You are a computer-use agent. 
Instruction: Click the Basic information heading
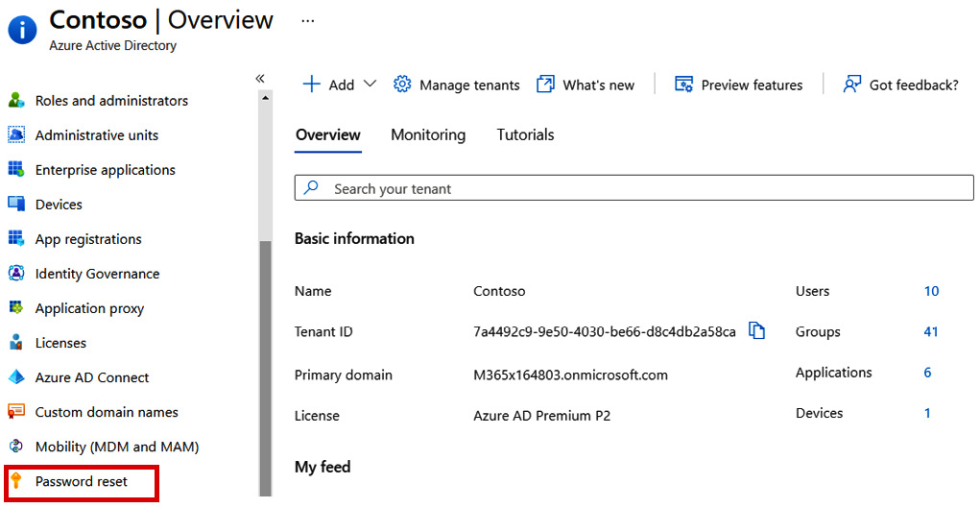click(x=354, y=238)
